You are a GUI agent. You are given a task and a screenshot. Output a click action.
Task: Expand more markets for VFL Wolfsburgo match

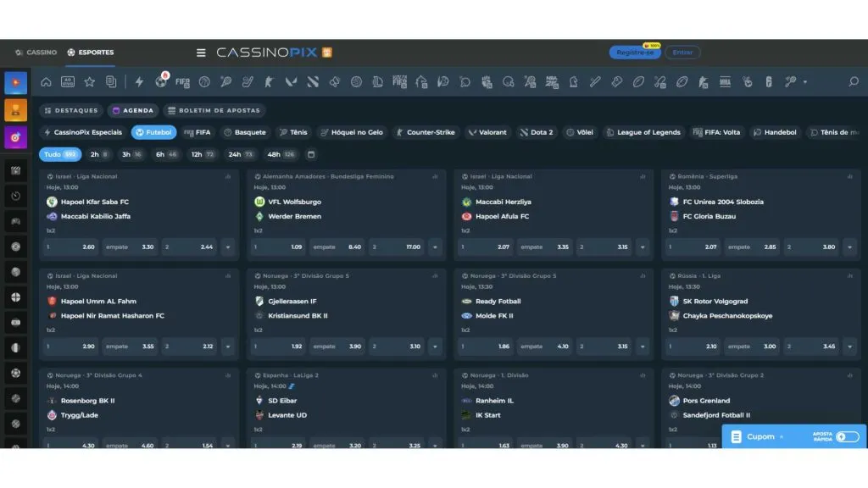point(435,247)
